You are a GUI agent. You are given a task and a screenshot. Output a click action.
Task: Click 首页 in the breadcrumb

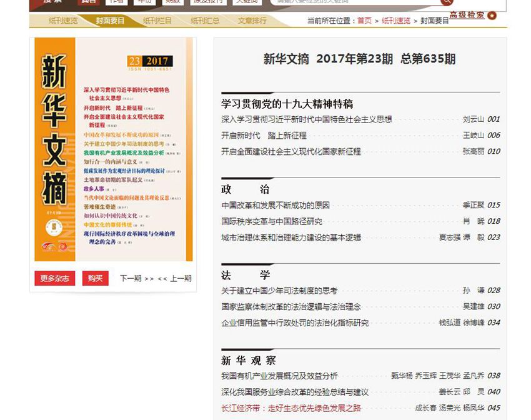click(x=364, y=21)
